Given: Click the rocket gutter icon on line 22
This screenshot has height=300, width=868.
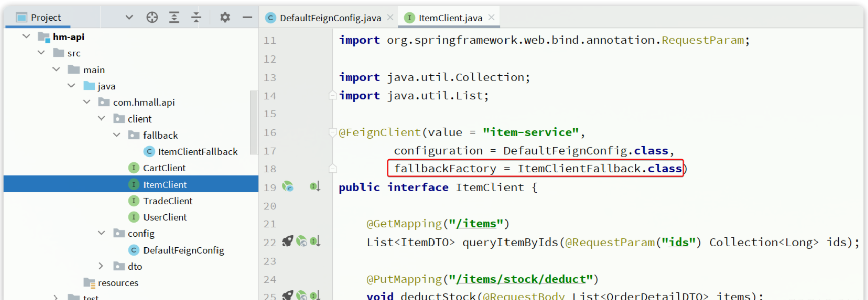Looking at the screenshot, I should pos(287,242).
